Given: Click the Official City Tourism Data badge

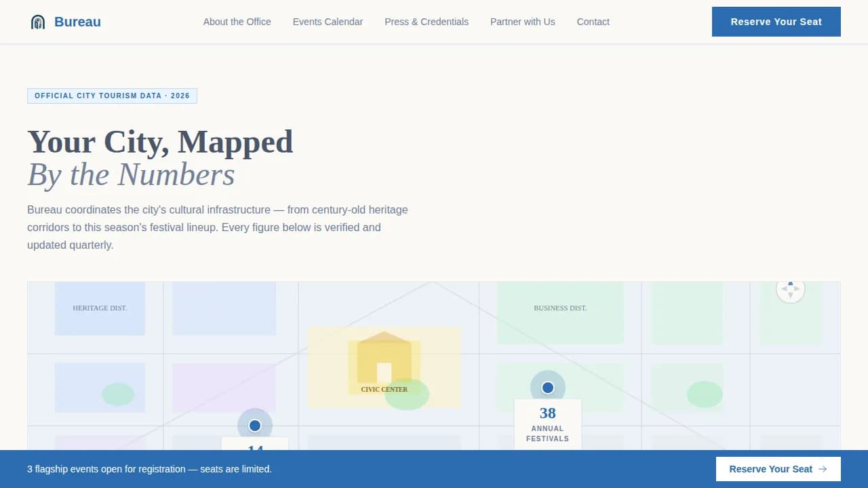Looking at the screenshot, I should click(112, 96).
